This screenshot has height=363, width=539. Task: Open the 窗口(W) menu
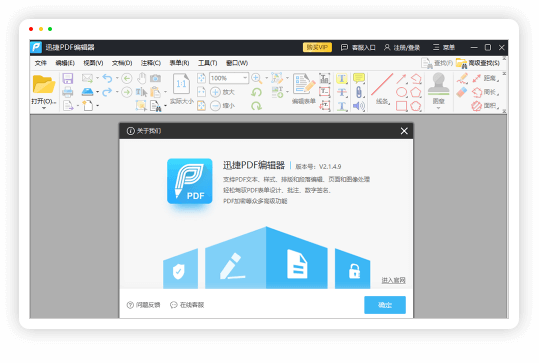(237, 63)
